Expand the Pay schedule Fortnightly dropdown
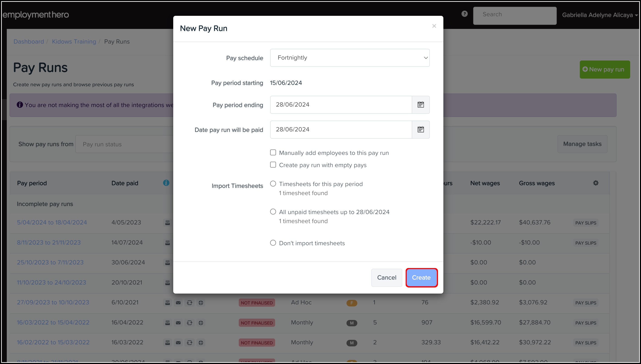The height and width of the screenshot is (364, 641). click(x=349, y=58)
